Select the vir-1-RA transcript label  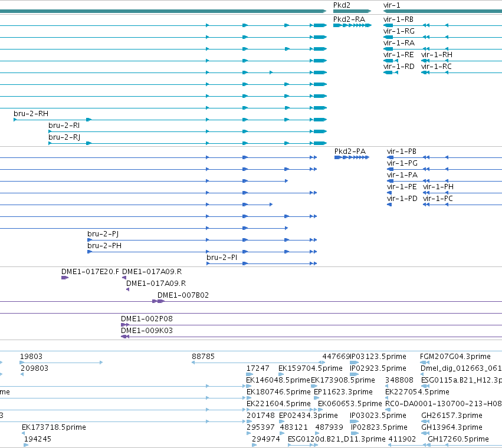399,43
